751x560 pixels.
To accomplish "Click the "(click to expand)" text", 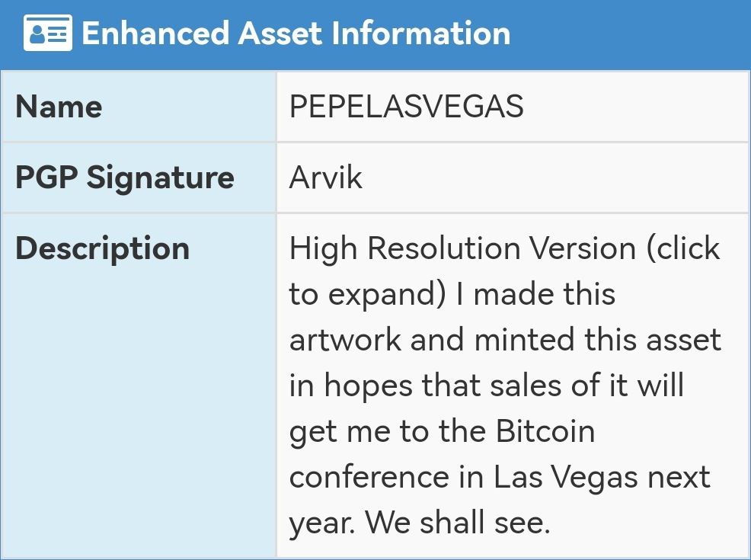I will (x=504, y=271).
